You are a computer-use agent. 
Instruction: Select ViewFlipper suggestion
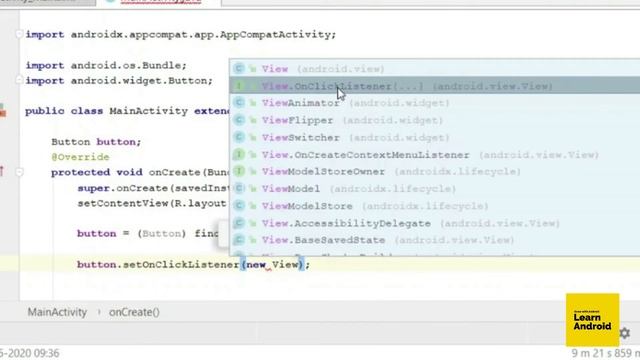coord(434,120)
